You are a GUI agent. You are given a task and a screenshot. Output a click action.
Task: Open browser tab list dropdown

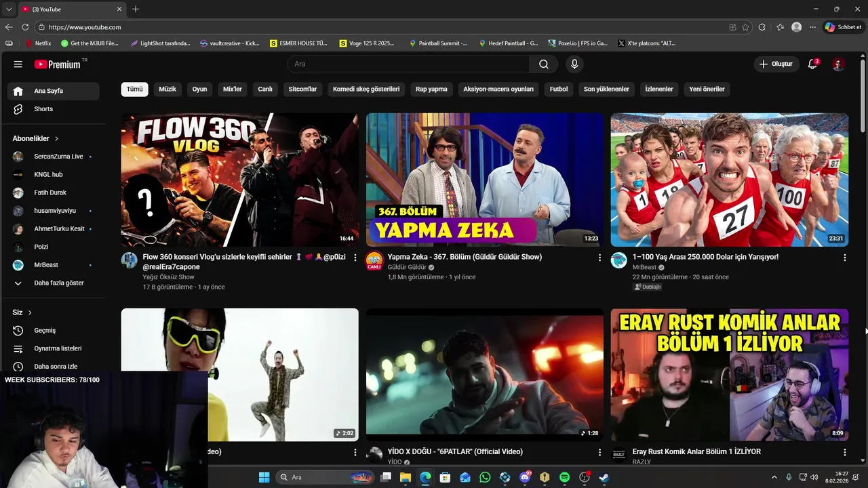click(x=8, y=9)
